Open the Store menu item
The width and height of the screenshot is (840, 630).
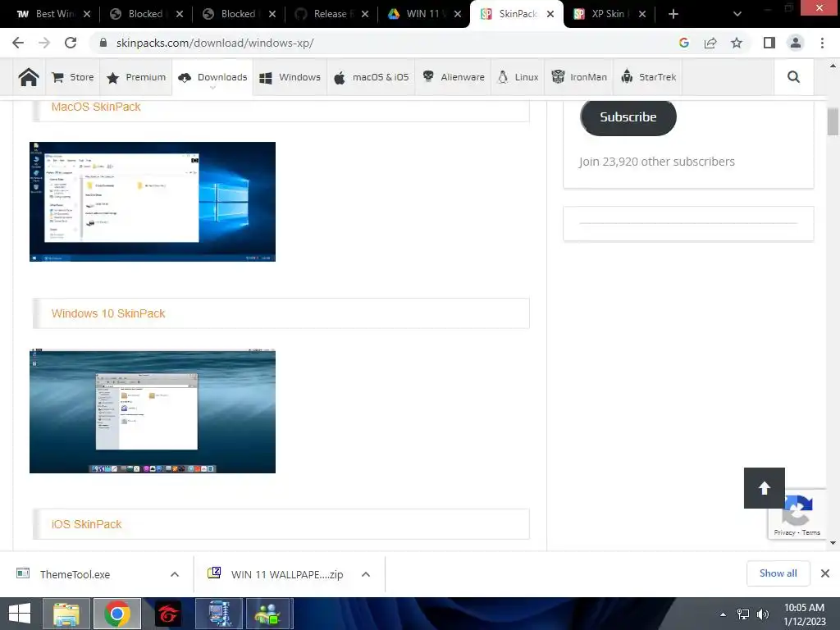[73, 77]
